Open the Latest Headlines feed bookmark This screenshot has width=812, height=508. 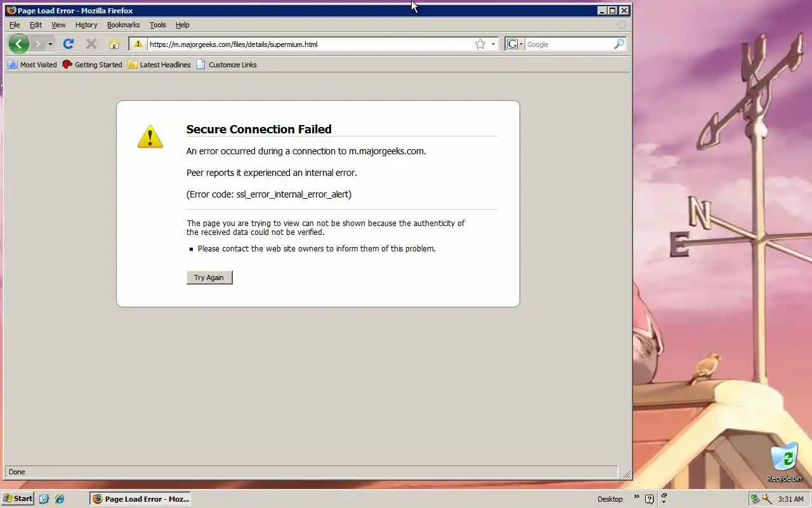(x=159, y=64)
